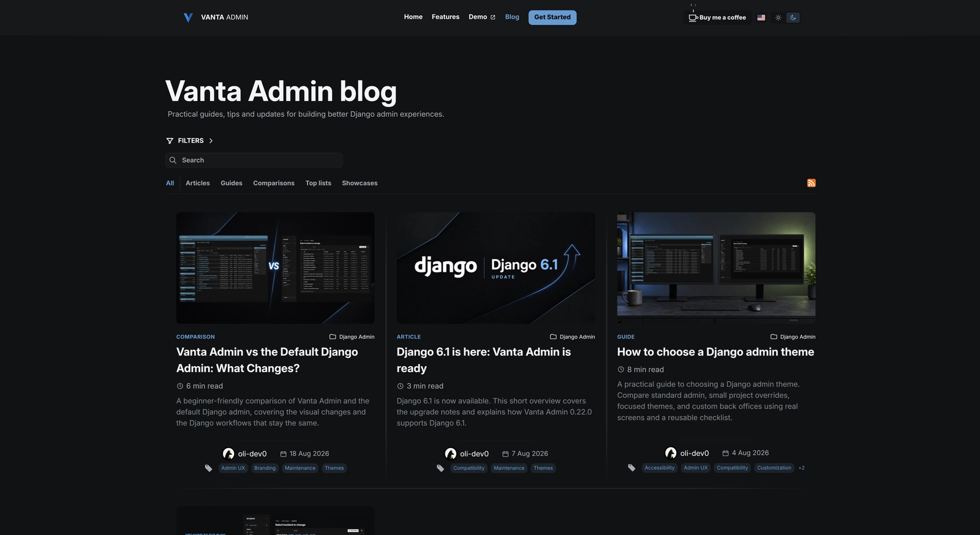Viewport: 980px width, 535px height.
Task: Click calendar icon next to 4 Aug 2026
Action: pyautogui.click(x=725, y=453)
